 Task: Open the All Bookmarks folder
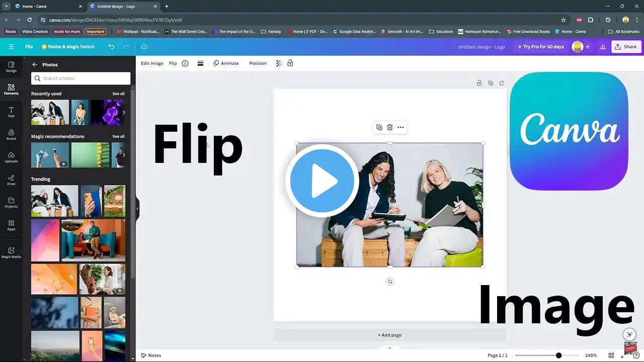point(624,31)
